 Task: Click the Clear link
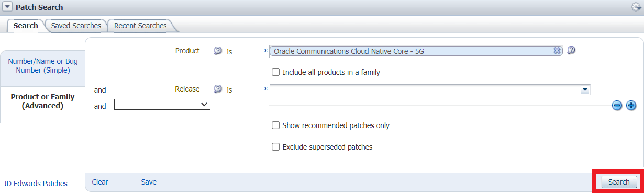click(100, 182)
